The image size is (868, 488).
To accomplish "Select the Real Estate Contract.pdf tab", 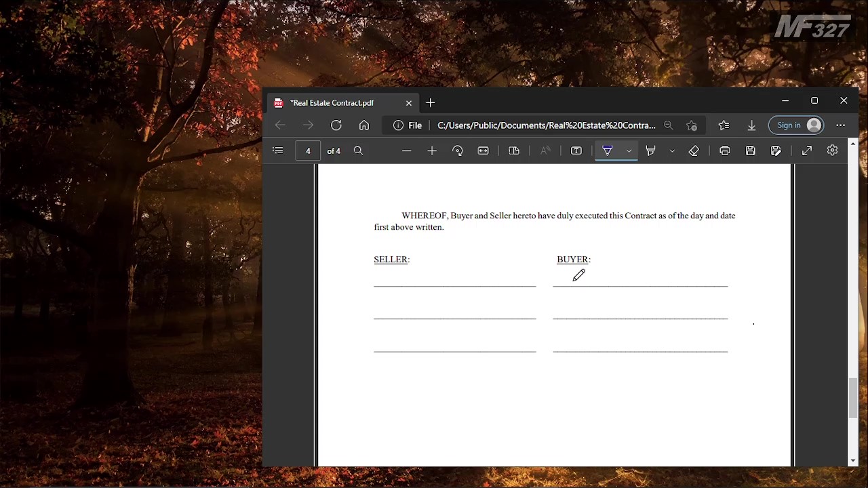I will pyautogui.click(x=342, y=103).
